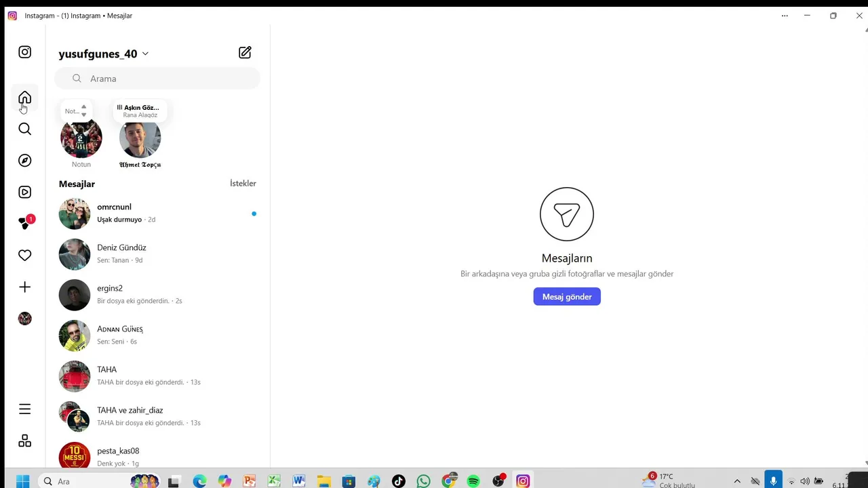The image size is (868, 488).
Task: Expand the system tray hidden icons chevron
Action: (737, 481)
